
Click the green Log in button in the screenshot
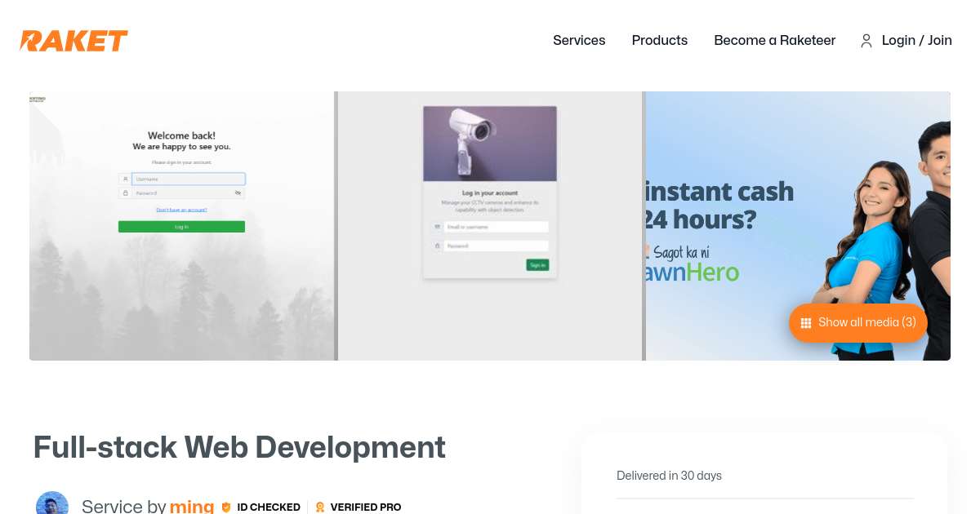click(181, 226)
